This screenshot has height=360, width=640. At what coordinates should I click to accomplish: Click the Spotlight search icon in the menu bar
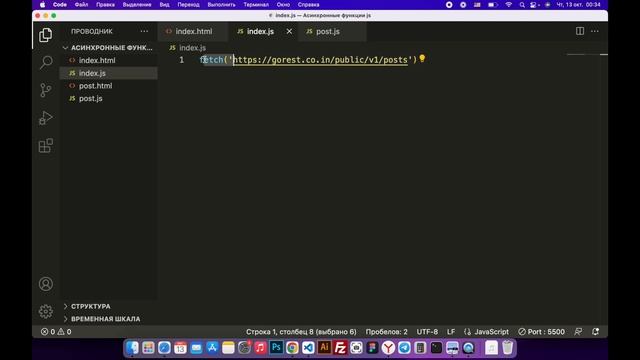click(x=522, y=5)
